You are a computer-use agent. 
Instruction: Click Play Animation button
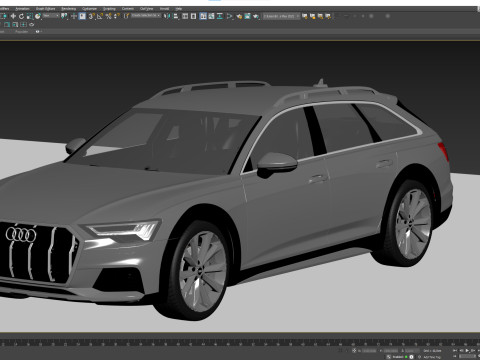tap(467, 350)
